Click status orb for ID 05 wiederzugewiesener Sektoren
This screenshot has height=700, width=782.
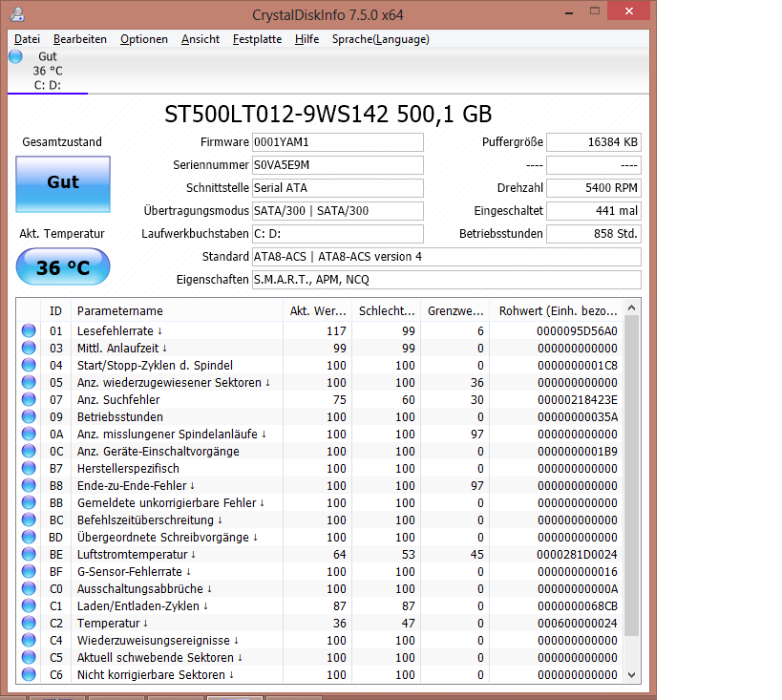pyautogui.click(x=29, y=382)
